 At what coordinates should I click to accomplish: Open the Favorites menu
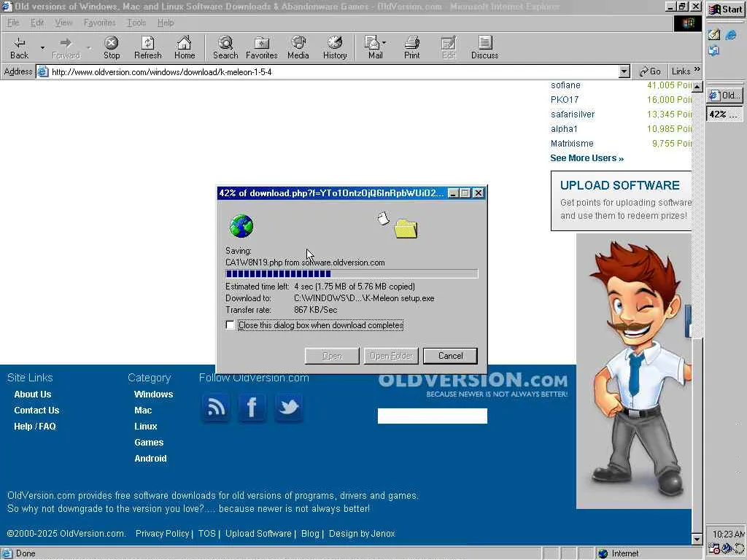(x=99, y=23)
